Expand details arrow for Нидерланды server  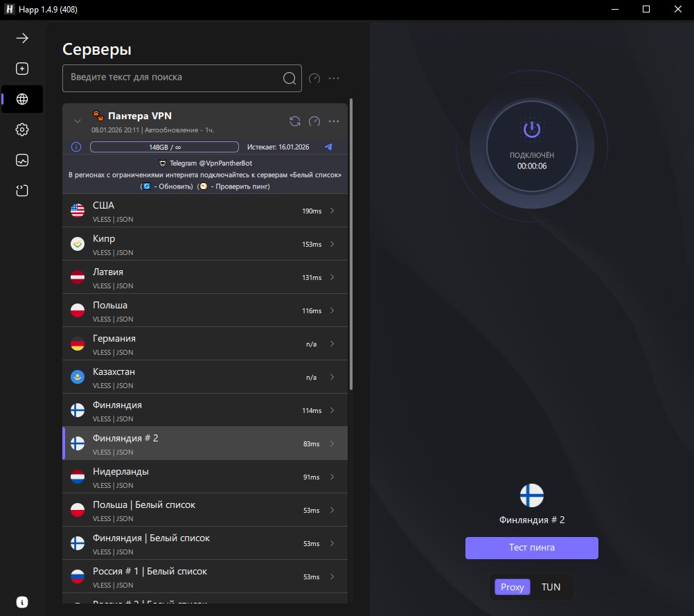(x=332, y=477)
